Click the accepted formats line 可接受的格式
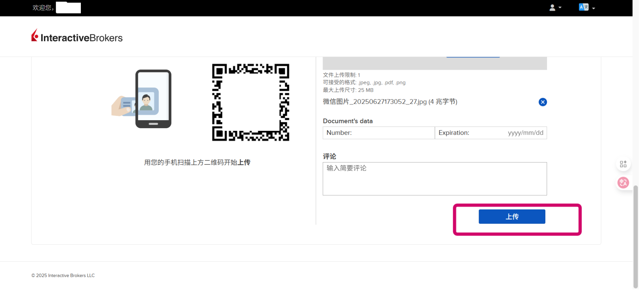The height and width of the screenshot is (291, 644). click(x=364, y=83)
